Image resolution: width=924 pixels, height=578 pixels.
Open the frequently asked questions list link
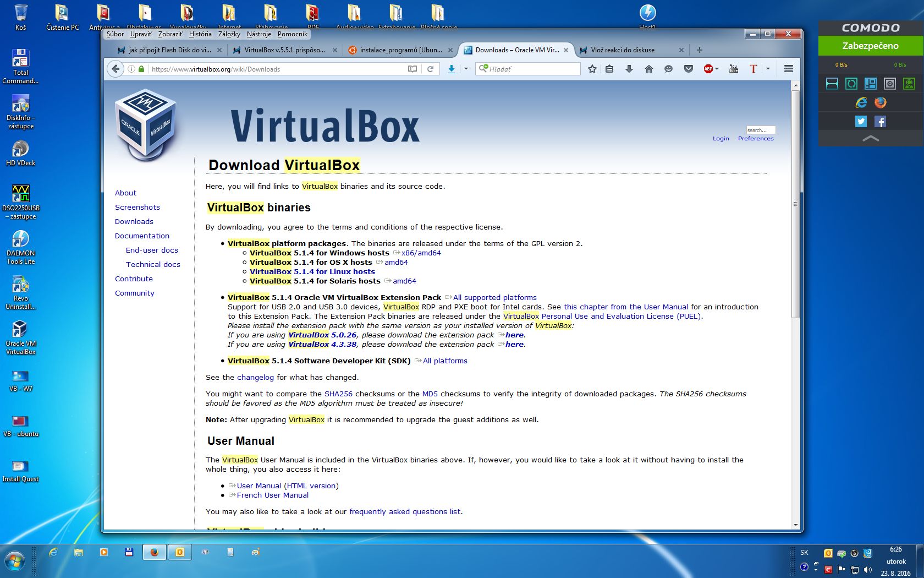[405, 512]
